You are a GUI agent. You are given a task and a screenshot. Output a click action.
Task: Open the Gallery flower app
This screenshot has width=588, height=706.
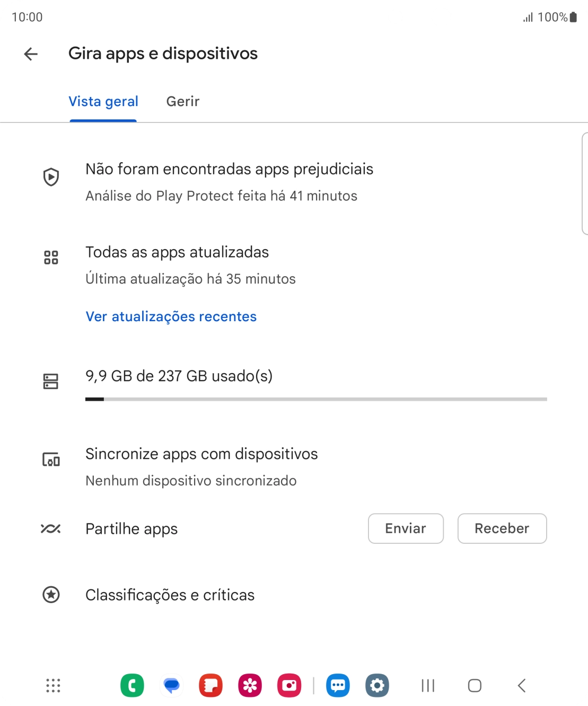[250, 685]
